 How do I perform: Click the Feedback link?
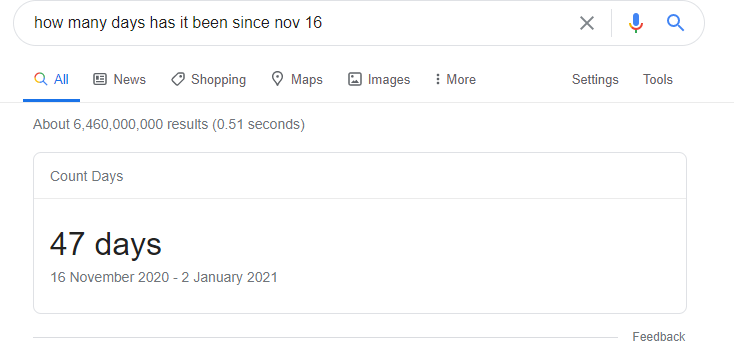[659, 337]
